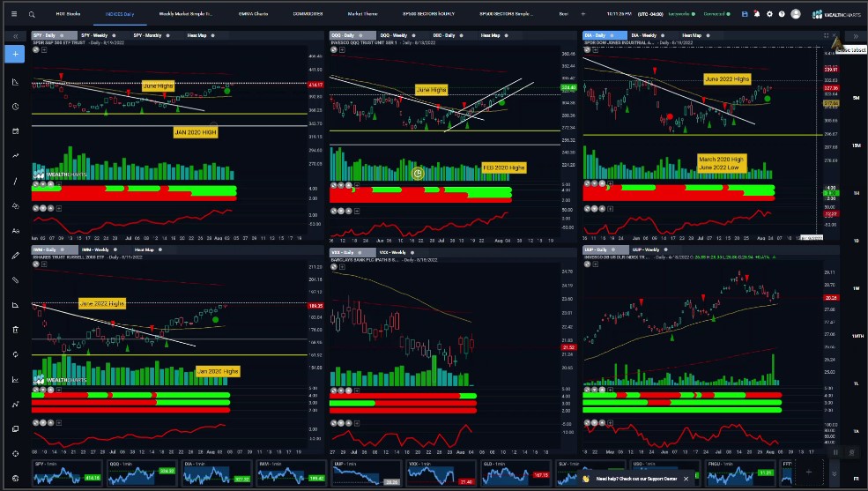The image size is (868, 491).
Task: Select the FEB 2020 Highs label on QQQ chart
Action: (504, 167)
